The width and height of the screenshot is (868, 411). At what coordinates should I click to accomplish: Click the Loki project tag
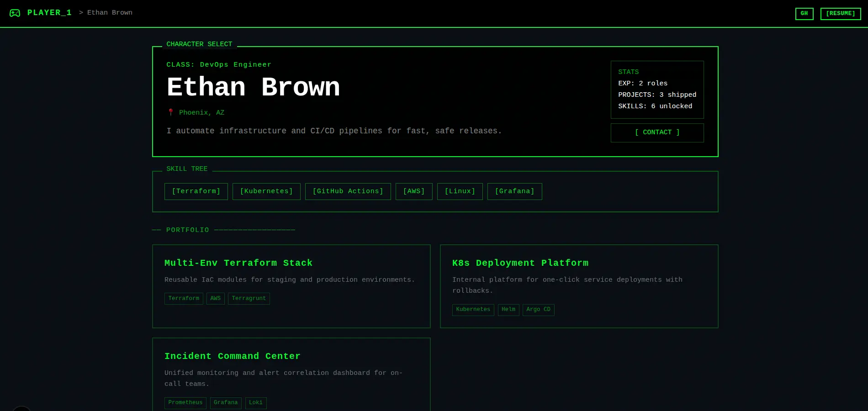tap(255, 403)
